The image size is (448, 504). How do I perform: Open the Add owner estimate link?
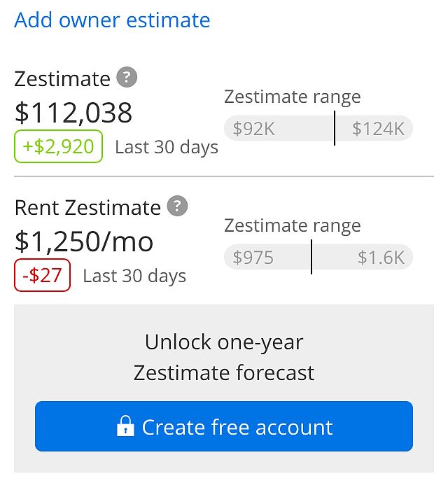tap(112, 20)
